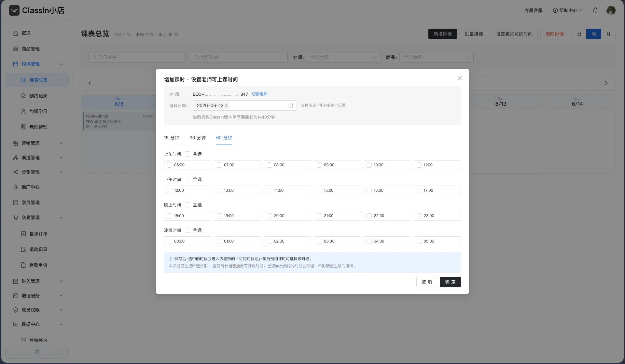Tick the 02:00 time slot checkbox
This screenshot has width=625, height=364.
click(x=270, y=241)
